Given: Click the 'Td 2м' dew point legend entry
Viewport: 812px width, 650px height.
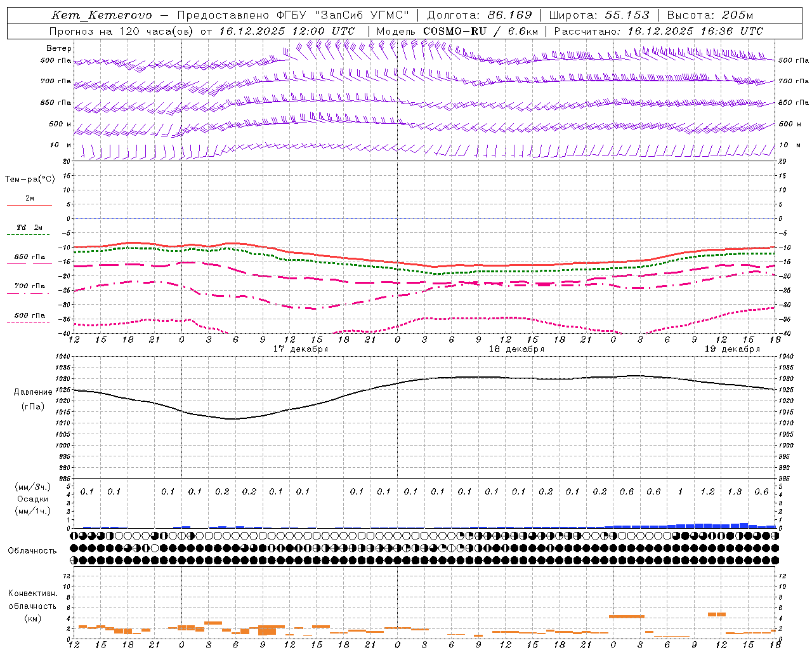Looking at the screenshot, I should click(29, 227).
